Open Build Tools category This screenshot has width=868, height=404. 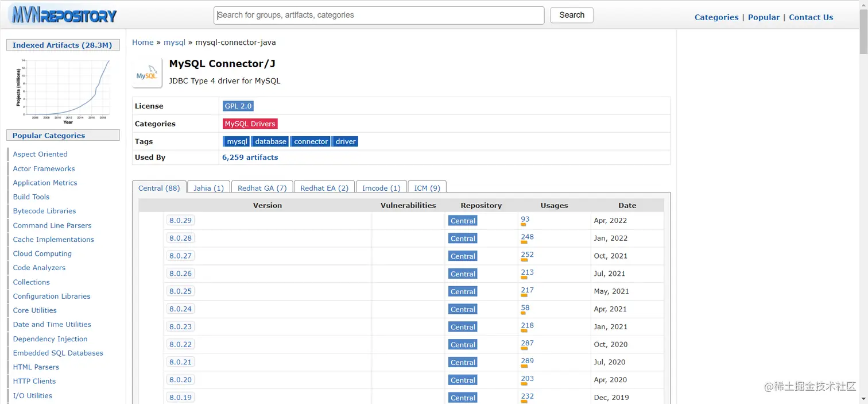(x=32, y=197)
